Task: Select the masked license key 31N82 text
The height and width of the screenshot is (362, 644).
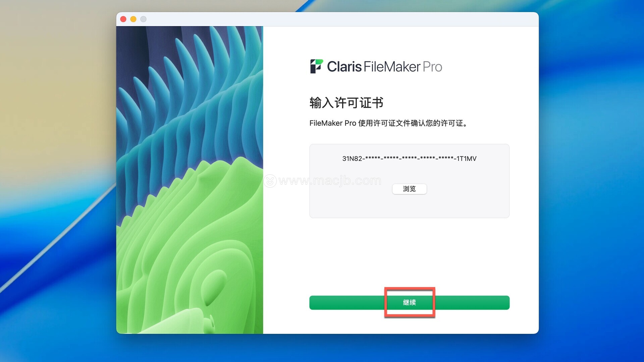Action: point(409,159)
